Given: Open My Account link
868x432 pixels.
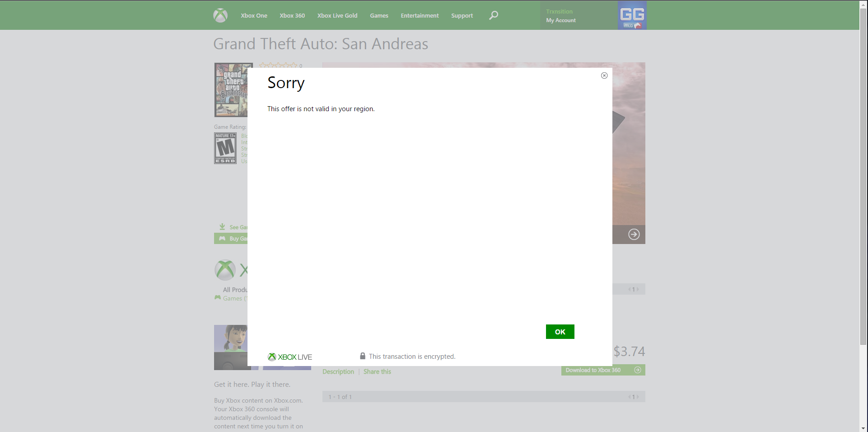Looking at the screenshot, I should [x=561, y=20].
